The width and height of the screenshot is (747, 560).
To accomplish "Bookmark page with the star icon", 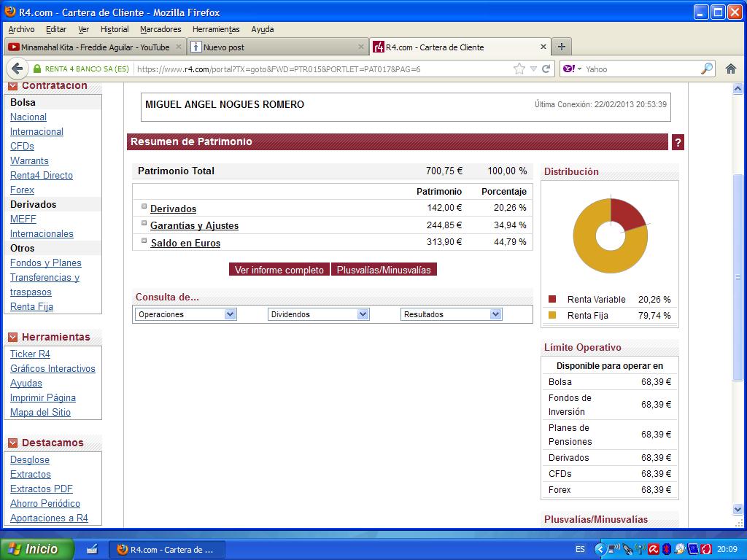I will [x=519, y=69].
